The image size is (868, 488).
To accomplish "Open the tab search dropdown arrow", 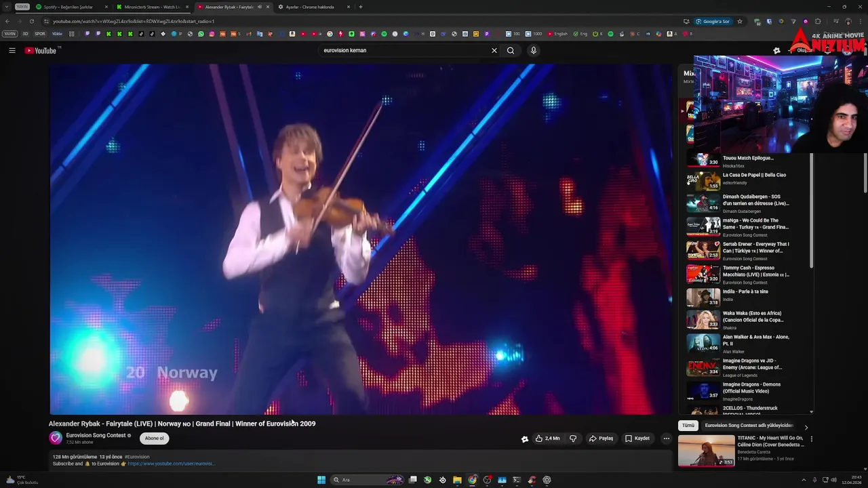I will pyautogui.click(x=8, y=7).
